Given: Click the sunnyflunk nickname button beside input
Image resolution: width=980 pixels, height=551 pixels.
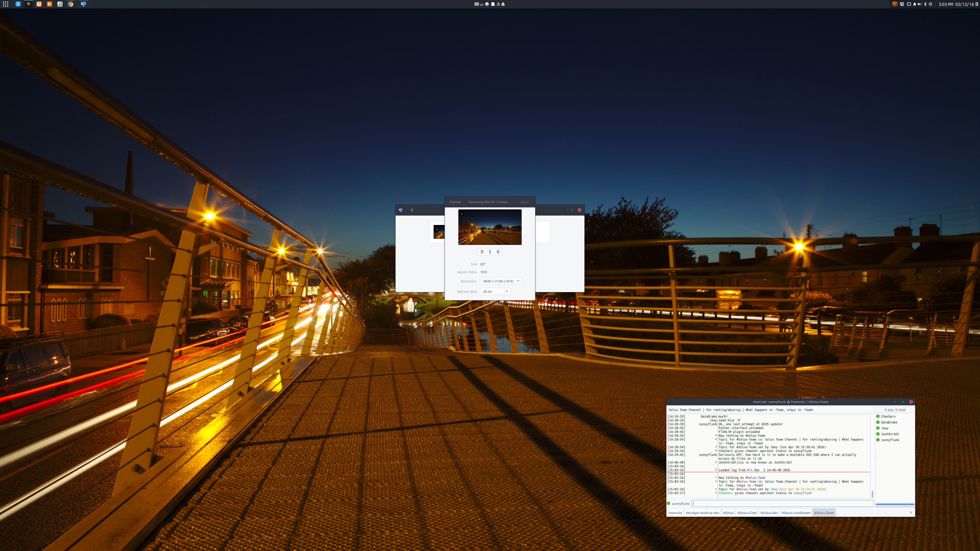Looking at the screenshot, I should [x=681, y=504].
